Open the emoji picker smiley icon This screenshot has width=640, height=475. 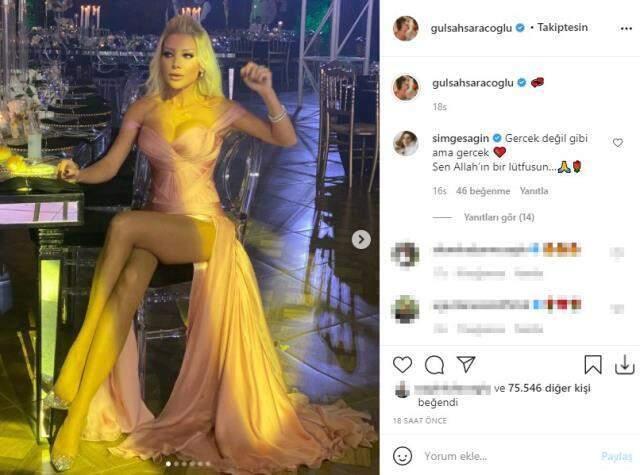[402, 456]
